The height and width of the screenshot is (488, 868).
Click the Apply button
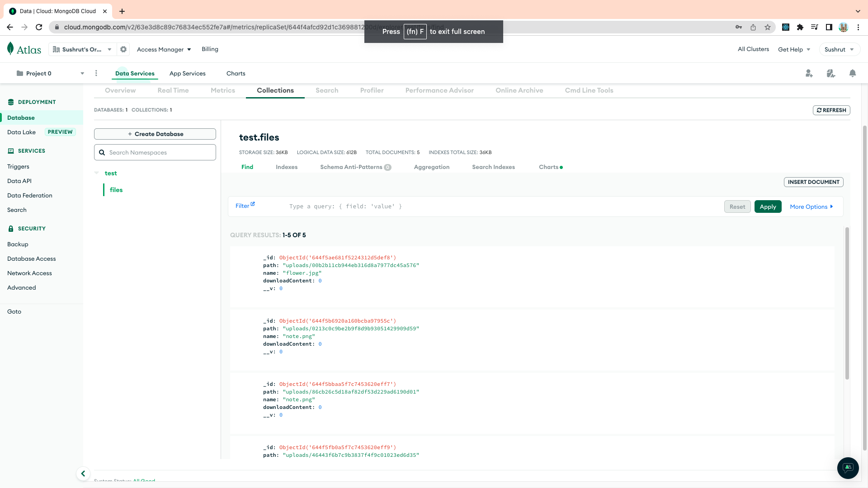(768, 206)
